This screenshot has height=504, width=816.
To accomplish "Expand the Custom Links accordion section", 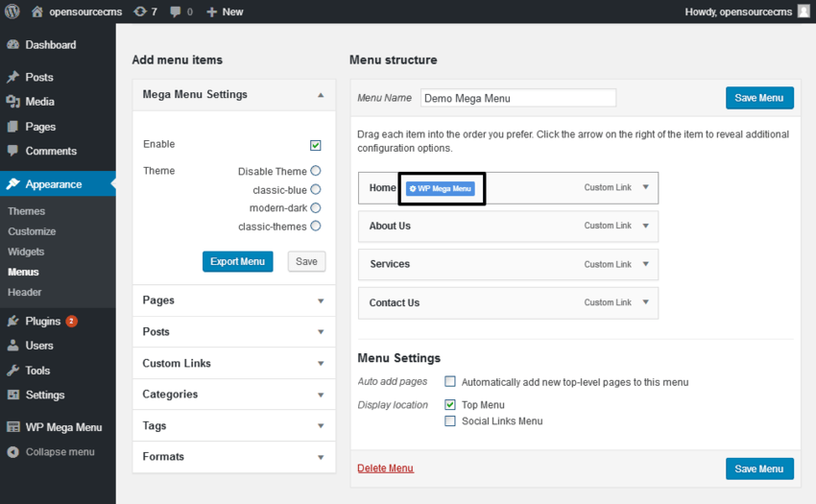I will (x=321, y=364).
